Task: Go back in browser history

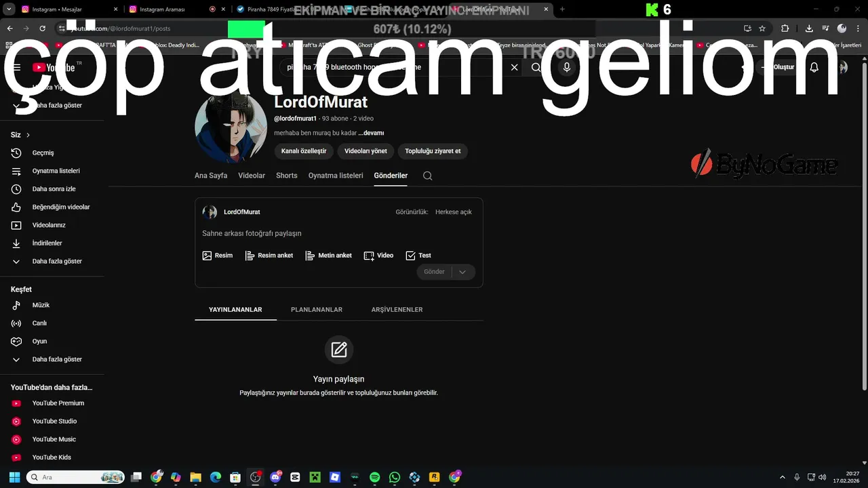Action: click(x=9, y=28)
